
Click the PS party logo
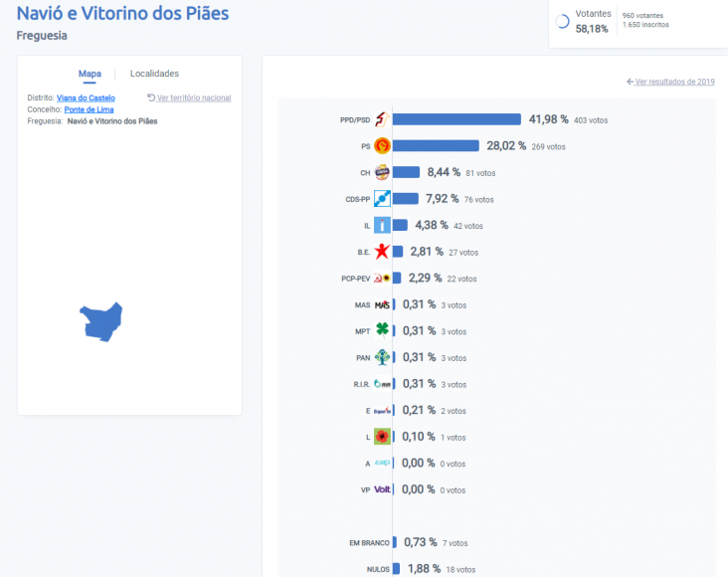[381, 146]
